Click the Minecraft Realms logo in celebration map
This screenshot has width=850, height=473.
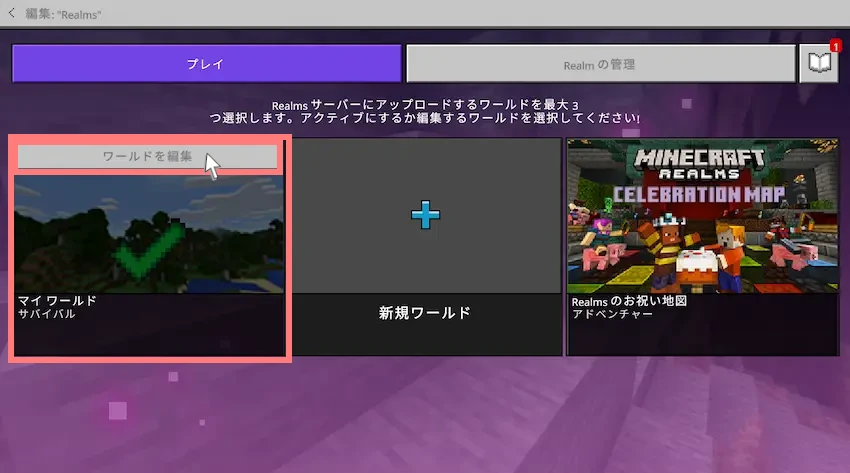coord(700,163)
